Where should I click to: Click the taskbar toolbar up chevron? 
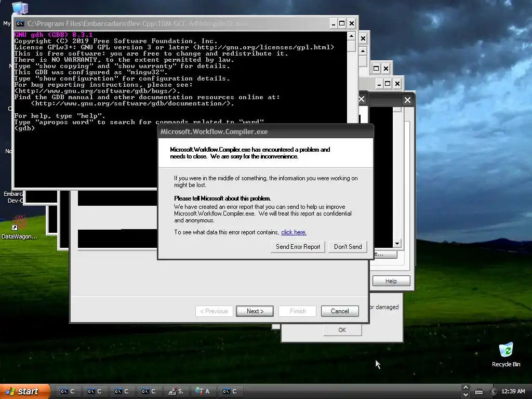click(466, 388)
